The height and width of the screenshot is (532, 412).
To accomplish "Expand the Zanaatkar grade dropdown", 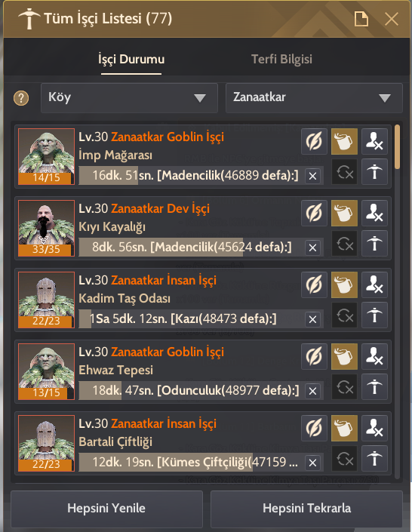I will (314, 97).
